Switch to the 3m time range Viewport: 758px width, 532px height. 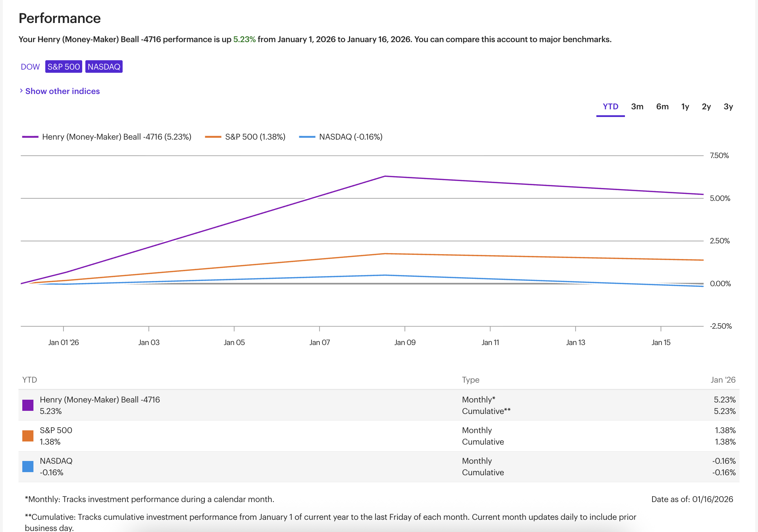coord(637,107)
